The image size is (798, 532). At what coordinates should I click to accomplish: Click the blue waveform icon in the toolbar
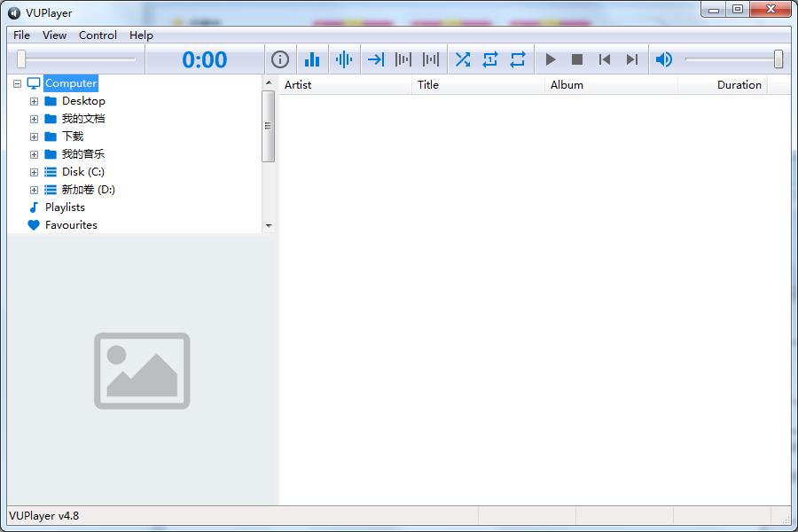[x=344, y=59]
